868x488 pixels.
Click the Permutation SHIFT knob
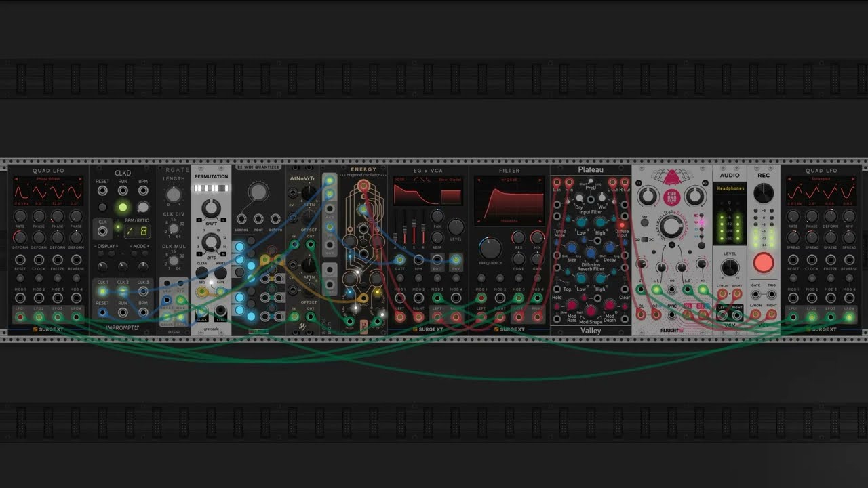tap(211, 209)
